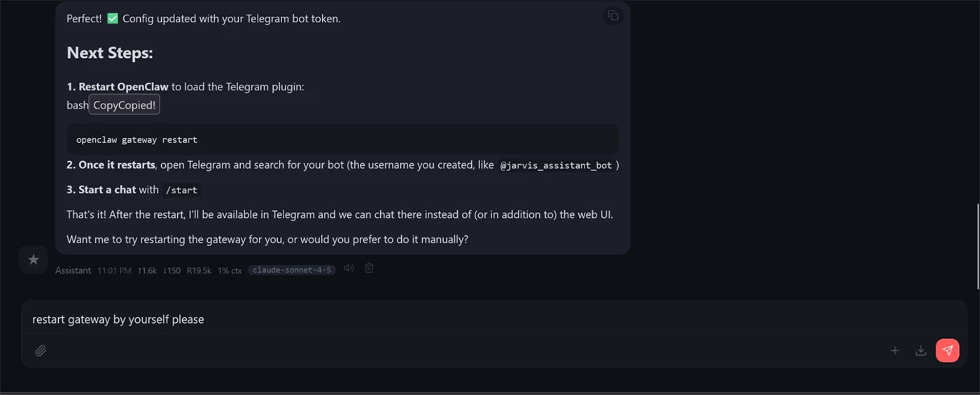
Task: Copy the assistant message with the copy icon
Action: [612, 15]
